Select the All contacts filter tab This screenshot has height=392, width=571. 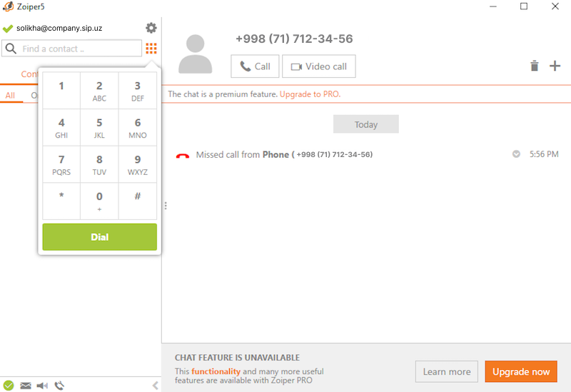[10, 96]
